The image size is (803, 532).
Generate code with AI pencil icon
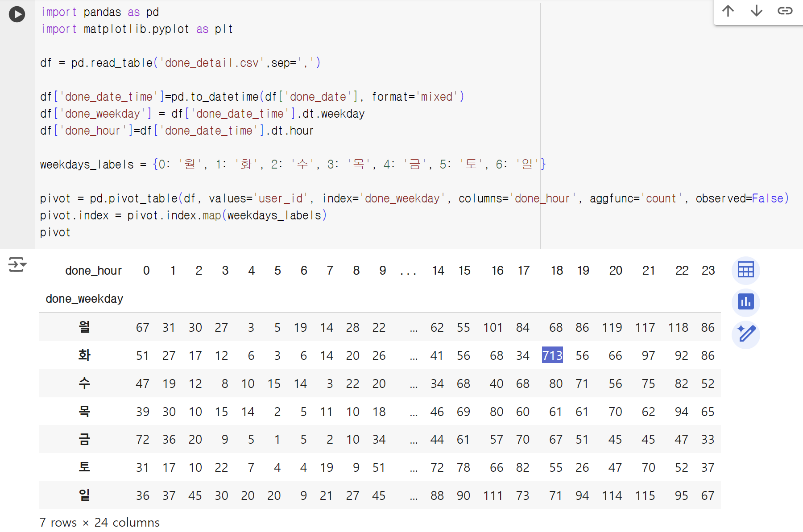746,334
